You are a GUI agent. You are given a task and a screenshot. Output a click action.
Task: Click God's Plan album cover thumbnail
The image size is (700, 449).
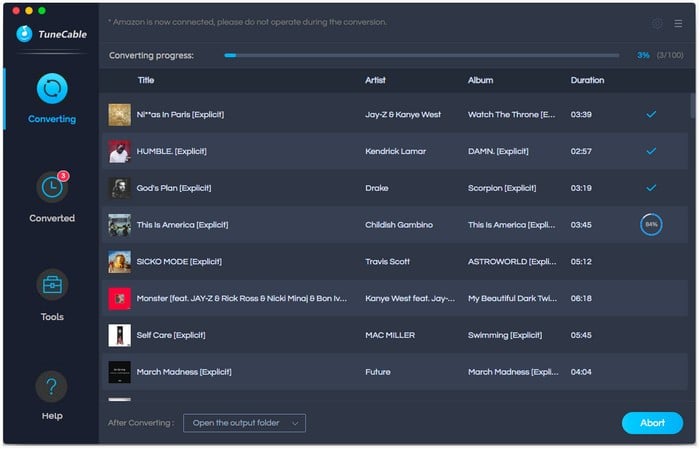click(x=120, y=188)
